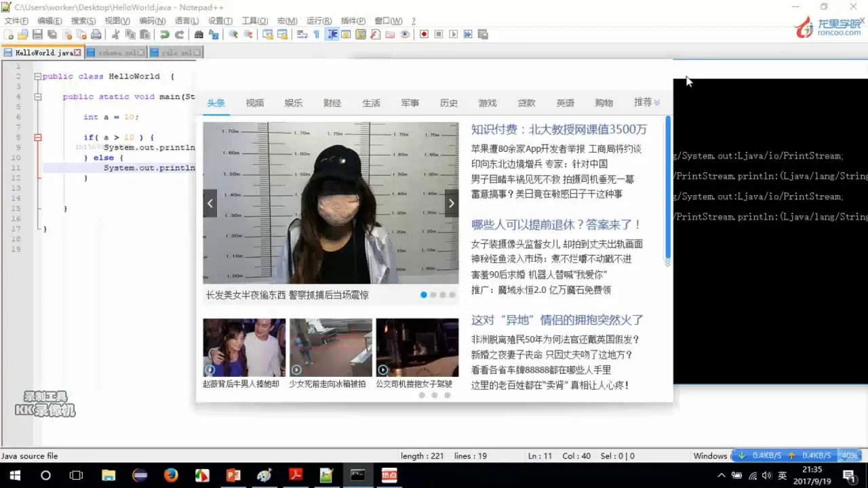This screenshot has width=868, height=488.
Task: Open headline 哪些人可以提前退休？答案来了！
Action: point(557,224)
